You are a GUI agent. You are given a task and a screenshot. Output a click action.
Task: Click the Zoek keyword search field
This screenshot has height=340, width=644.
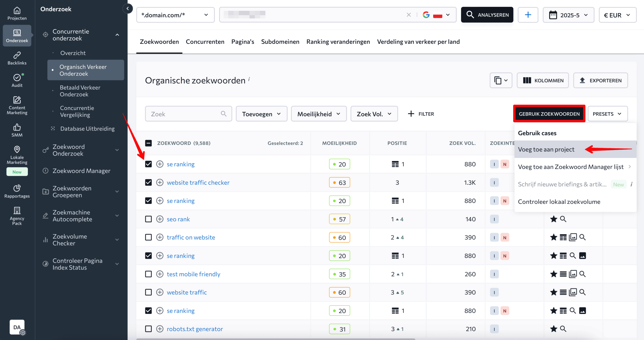[188, 114]
